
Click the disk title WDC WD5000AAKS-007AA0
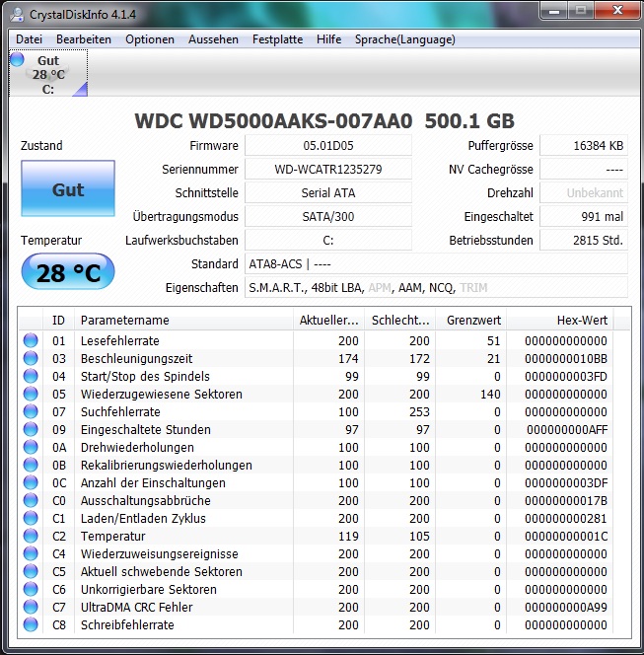coord(273,121)
